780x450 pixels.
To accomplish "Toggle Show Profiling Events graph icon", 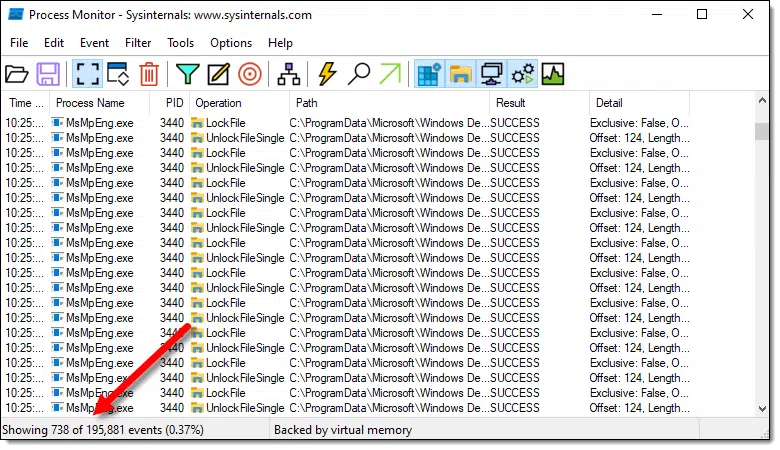I will point(553,75).
